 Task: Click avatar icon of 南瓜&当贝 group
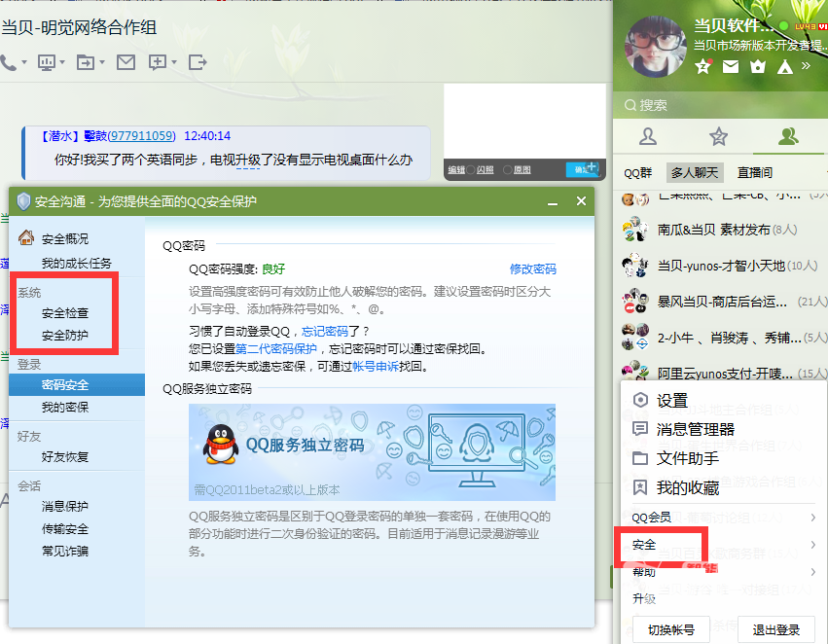(635, 230)
